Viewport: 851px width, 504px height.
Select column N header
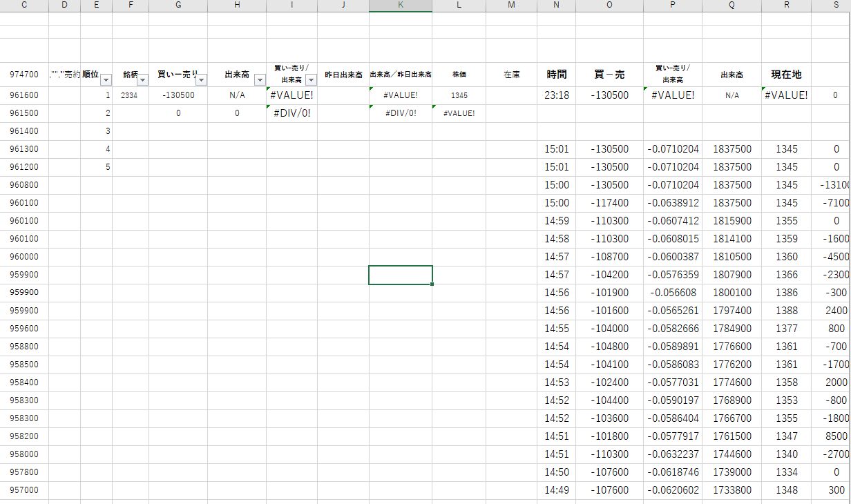click(556, 6)
